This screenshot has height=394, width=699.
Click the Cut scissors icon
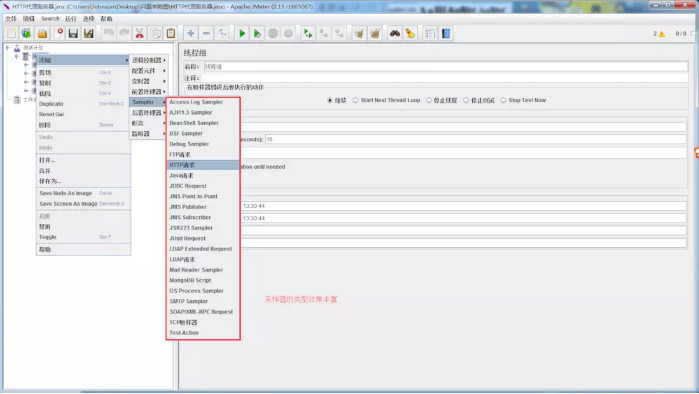pyautogui.click(x=140, y=33)
